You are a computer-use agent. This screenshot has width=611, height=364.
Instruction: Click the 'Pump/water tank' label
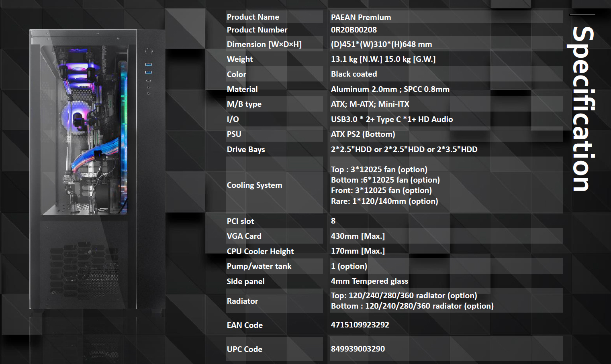coord(259,266)
